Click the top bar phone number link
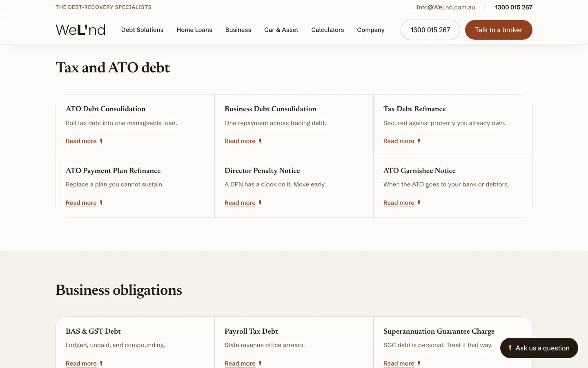The width and height of the screenshot is (588, 368). [514, 7]
